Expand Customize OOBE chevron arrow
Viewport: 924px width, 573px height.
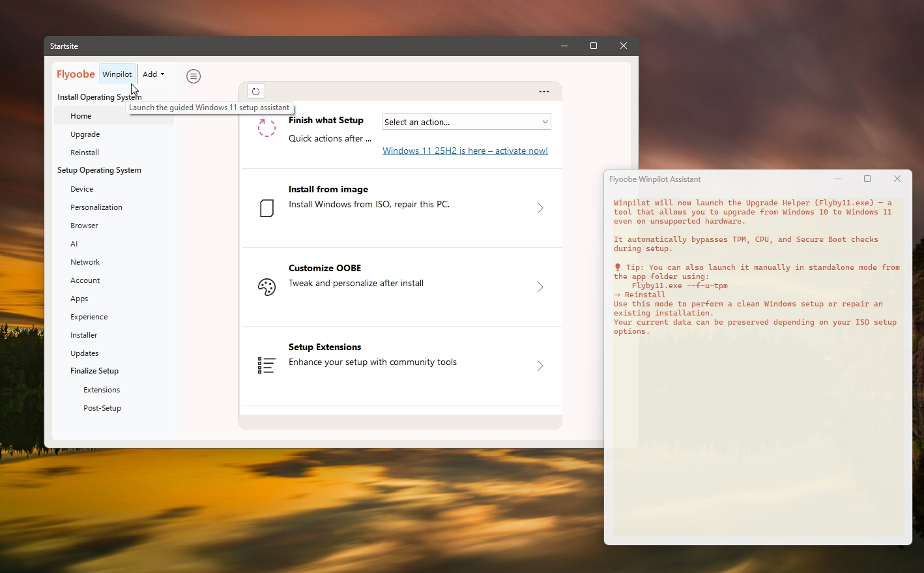coord(540,287)
